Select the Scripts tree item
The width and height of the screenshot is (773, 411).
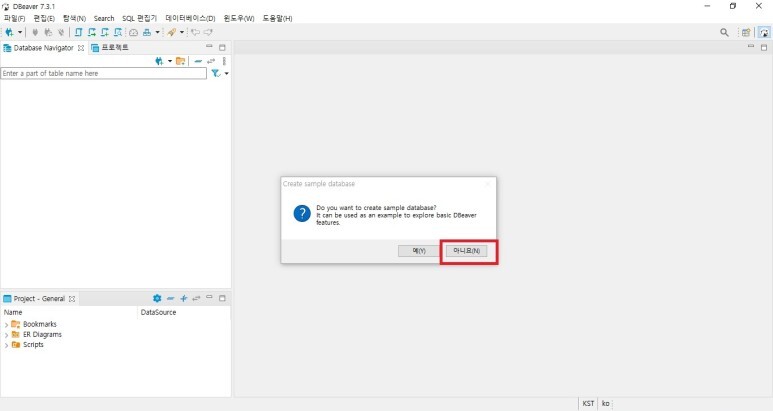click(x=33, y=345)
